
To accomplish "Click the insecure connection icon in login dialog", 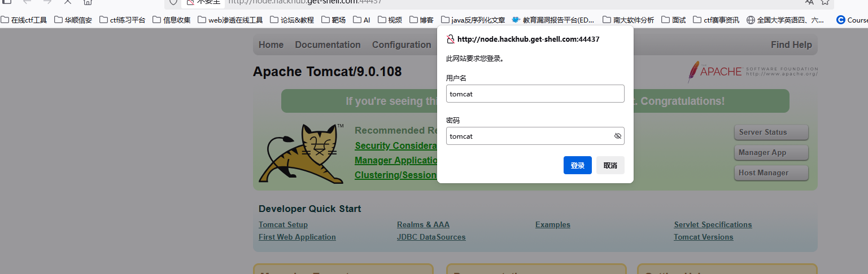I will pyautogui.click(x=450, y=39).
